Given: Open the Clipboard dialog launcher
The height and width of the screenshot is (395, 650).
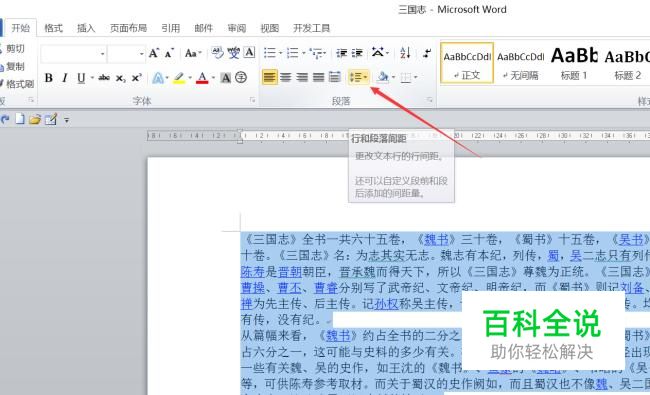Looking at the screenshot, I should [x=31, y=100].
